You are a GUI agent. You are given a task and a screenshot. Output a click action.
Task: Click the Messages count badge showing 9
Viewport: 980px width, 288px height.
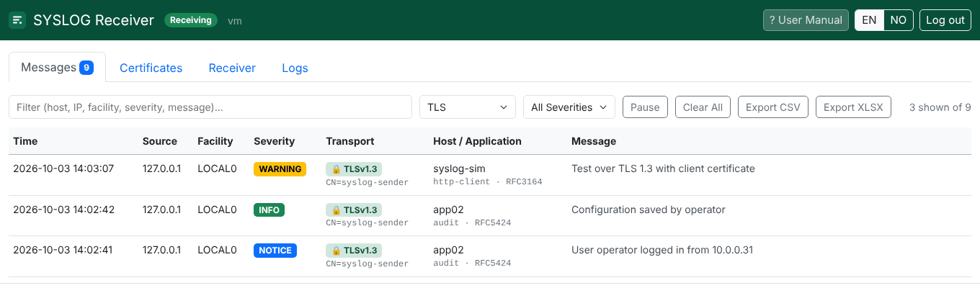tap(86, 68)
